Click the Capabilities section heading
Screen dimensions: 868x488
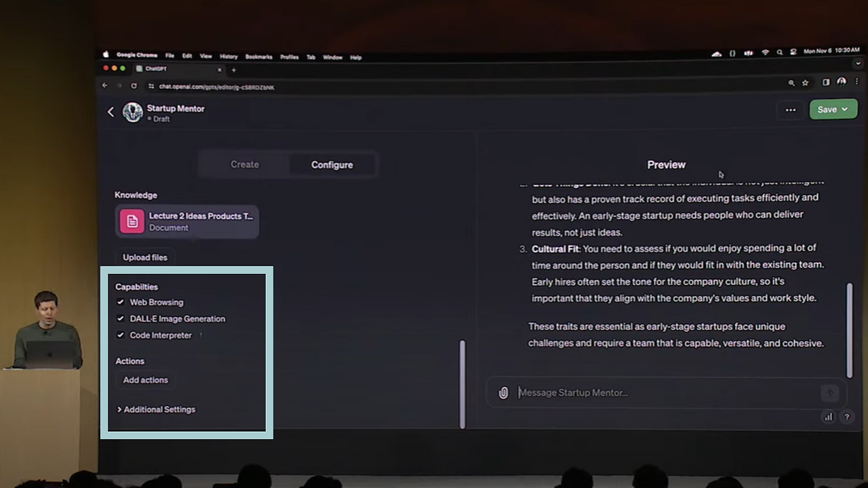[x=136, y=287]
